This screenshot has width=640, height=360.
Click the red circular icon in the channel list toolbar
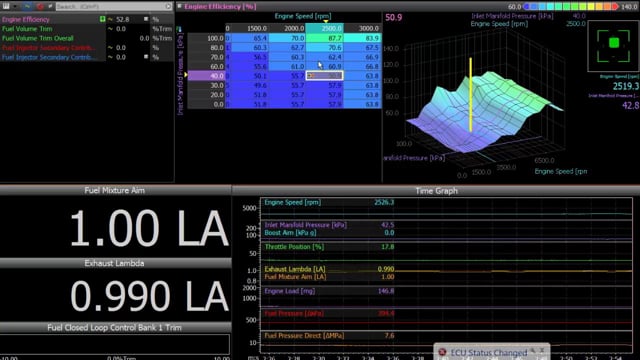tap(40, 6)
